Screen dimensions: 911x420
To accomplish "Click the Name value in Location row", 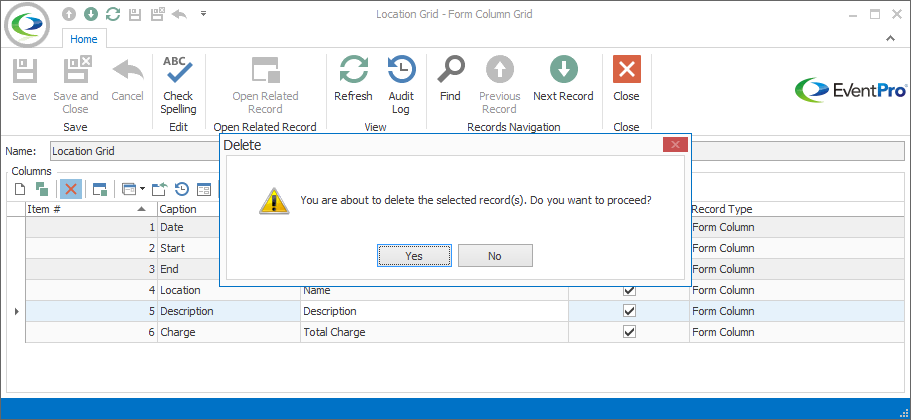I will coord(434,290).
